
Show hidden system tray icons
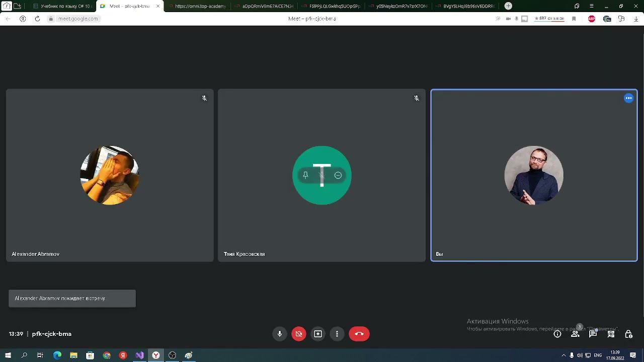pyautogui.click(x=563, y=355)
